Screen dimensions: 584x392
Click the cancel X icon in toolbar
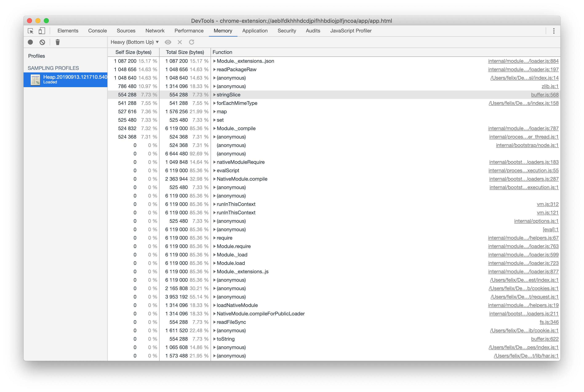click(x=180, y=42)
